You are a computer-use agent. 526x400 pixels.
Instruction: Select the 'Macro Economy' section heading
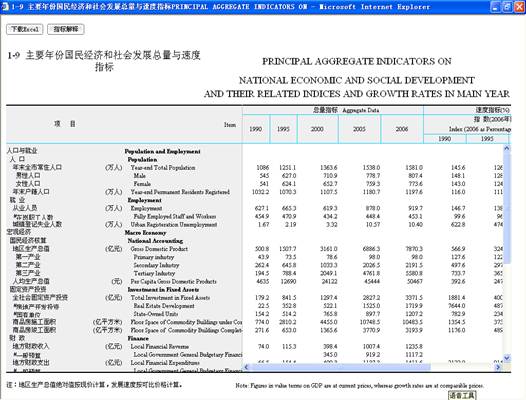pyautogui.click(x=145, y=233)
